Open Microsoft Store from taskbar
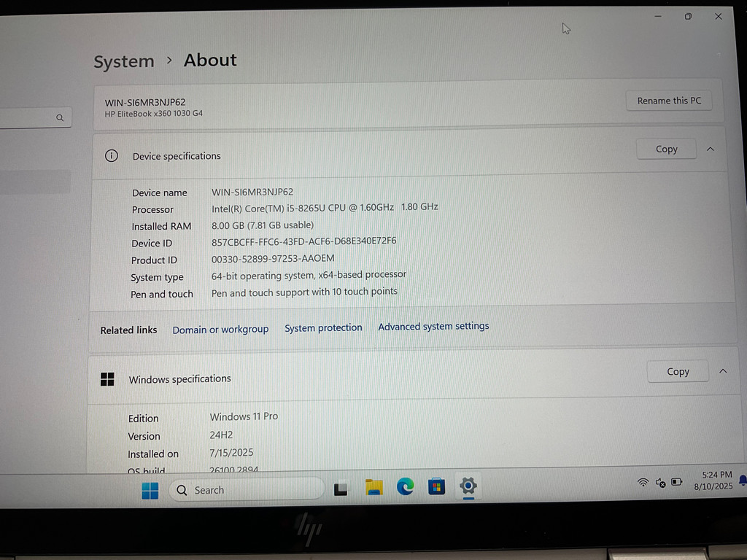The width and height of the screenshot is (747, 560). (436, 486)
